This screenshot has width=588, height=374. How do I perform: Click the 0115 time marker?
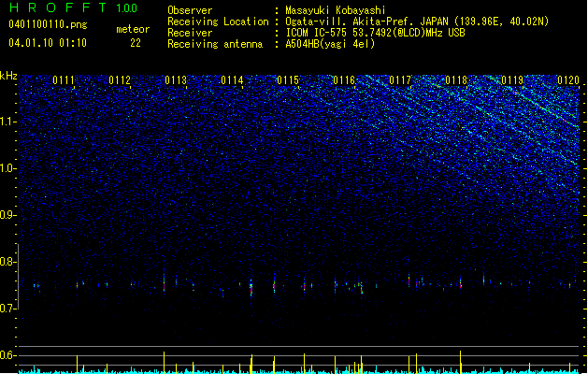tap(288, 80)
